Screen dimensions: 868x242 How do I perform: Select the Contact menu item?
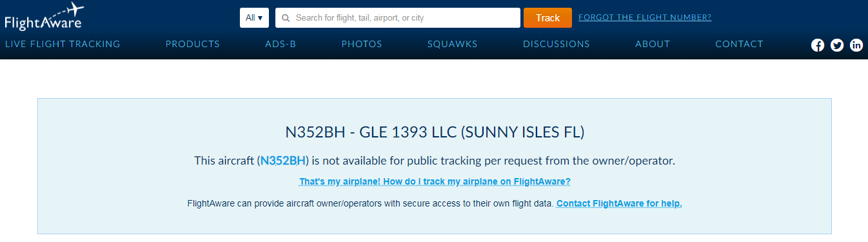point(739,44)
